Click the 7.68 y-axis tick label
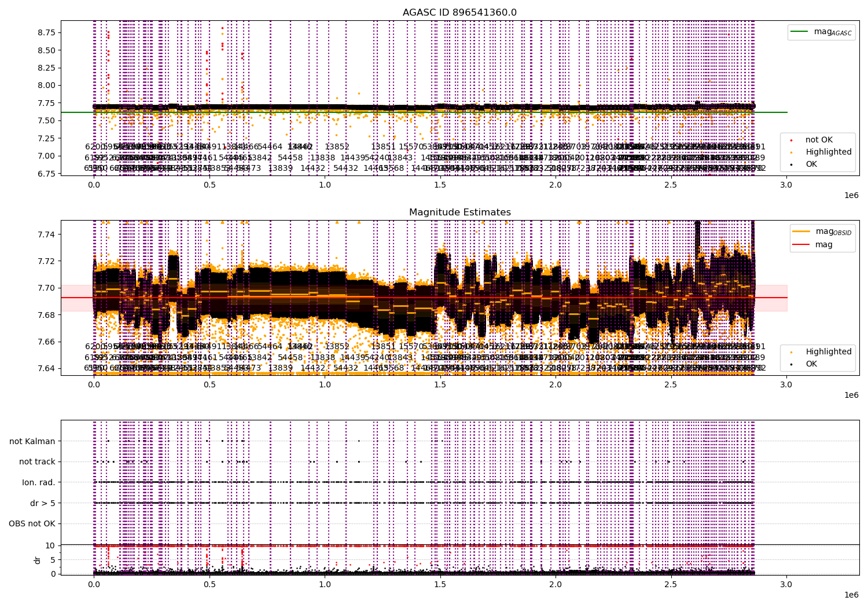Screen dimensions: 868x608 [46, 315]
